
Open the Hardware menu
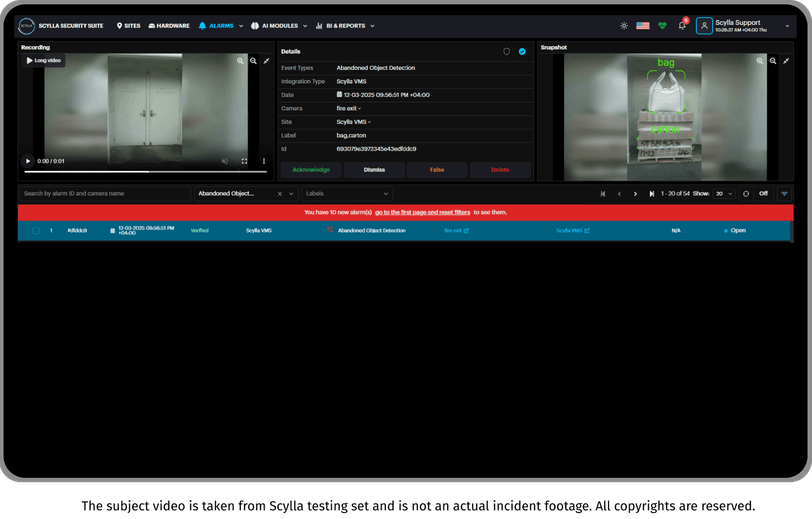point(169,26)
